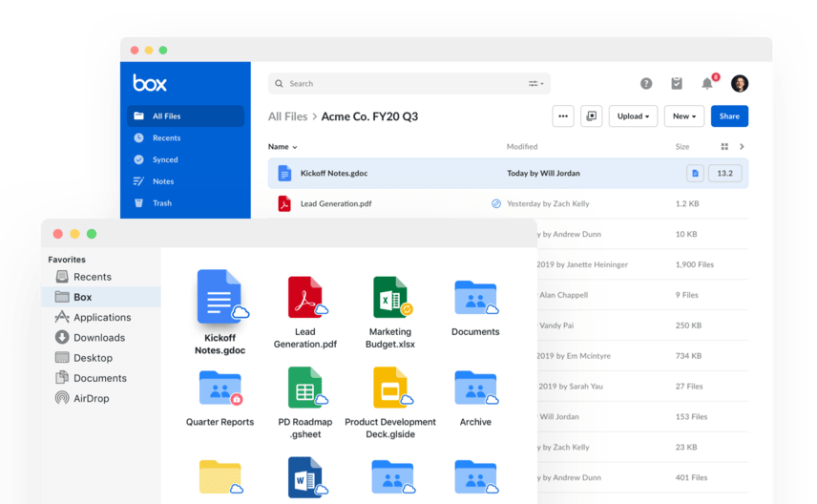Select Documents in Finder Favorites sidebar
817x504 pixels.
click(101, 378)
